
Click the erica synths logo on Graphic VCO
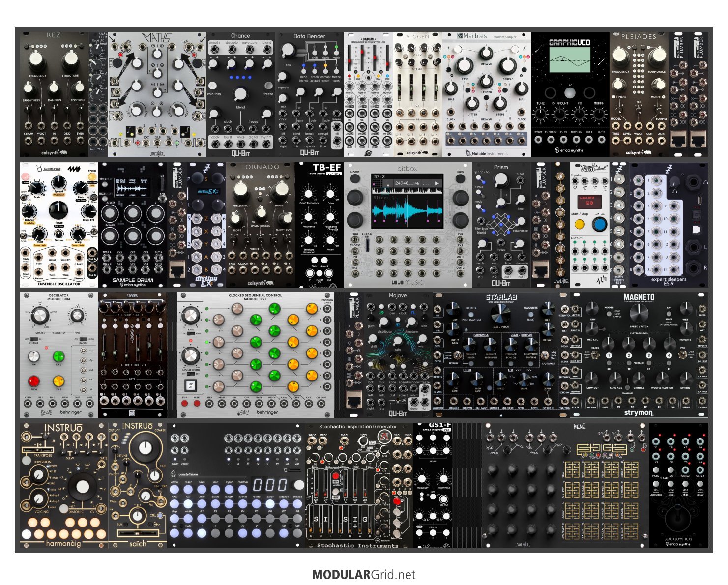570,150
